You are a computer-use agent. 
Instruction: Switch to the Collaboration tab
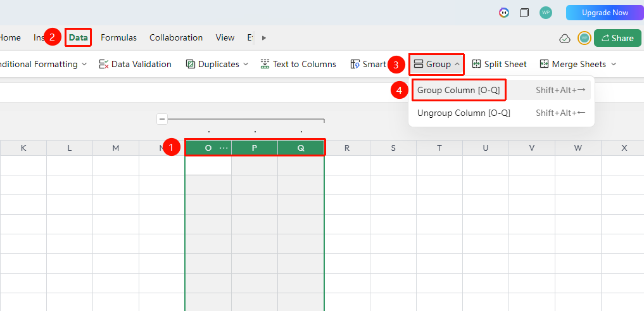coord(176,38)
